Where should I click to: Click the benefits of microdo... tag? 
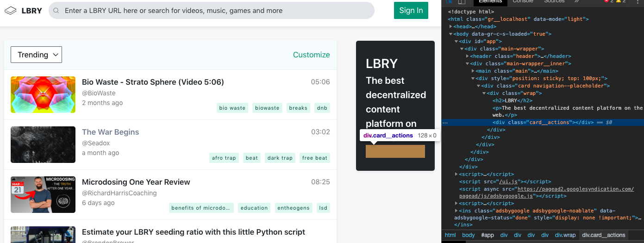[201, 208]
